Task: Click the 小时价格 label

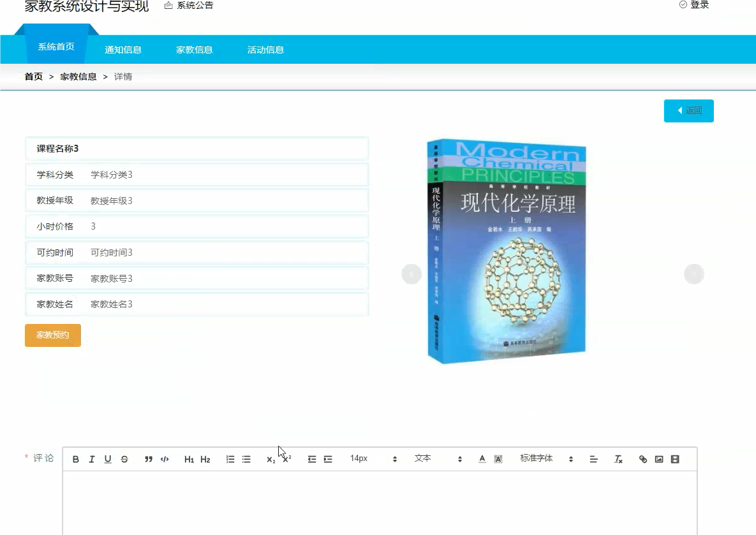Action: coord(55,226)
